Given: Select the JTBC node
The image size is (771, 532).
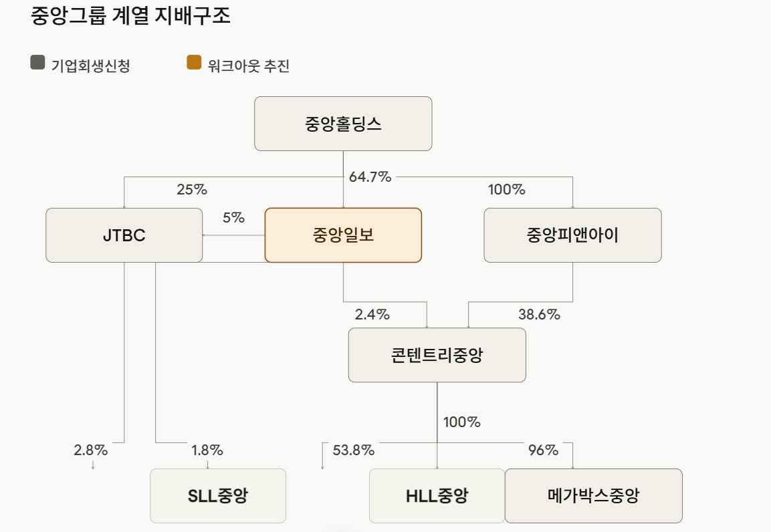Looking at the screenshot, I should point(124,235).
